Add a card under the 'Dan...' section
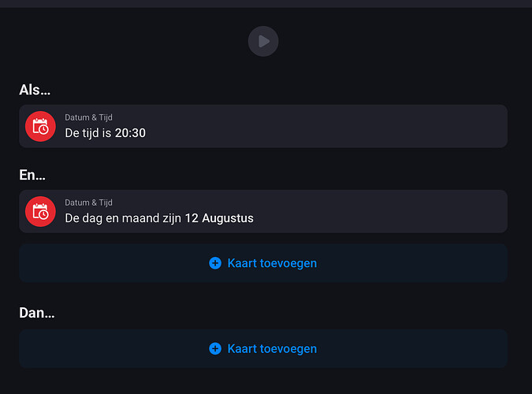The width and height of the screenshot is (532, 394). 263,348
